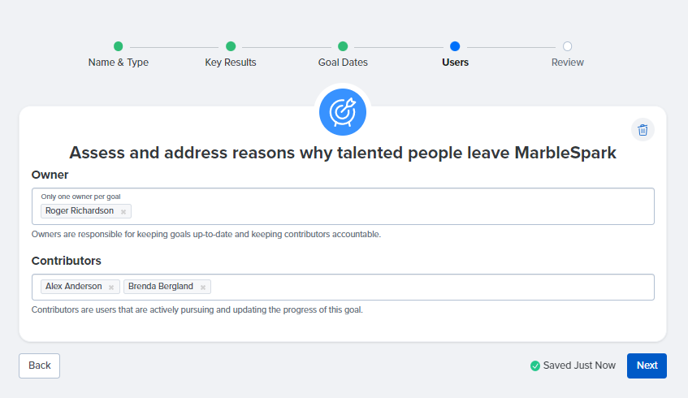Click the Back button

click(x=39, y=366)
